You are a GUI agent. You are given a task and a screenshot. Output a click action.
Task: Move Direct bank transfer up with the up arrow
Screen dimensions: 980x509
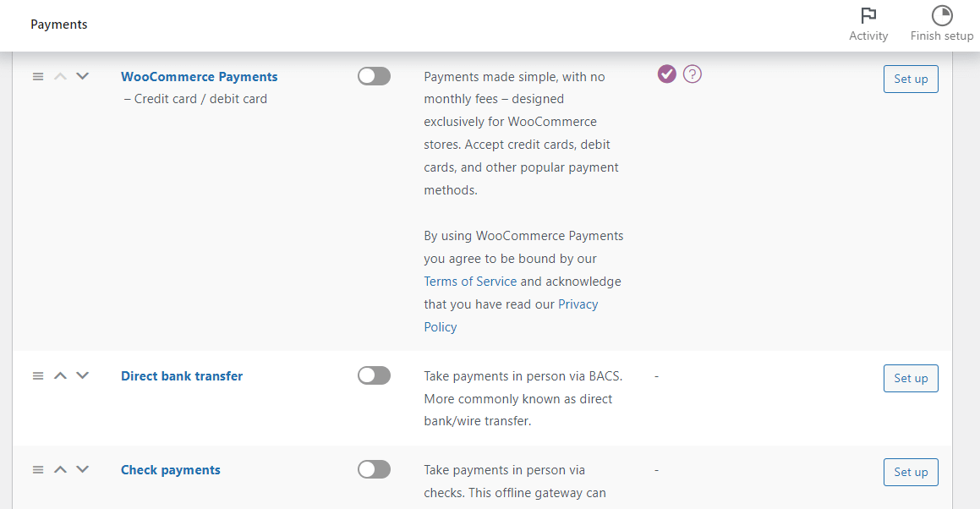click(60, 375)
